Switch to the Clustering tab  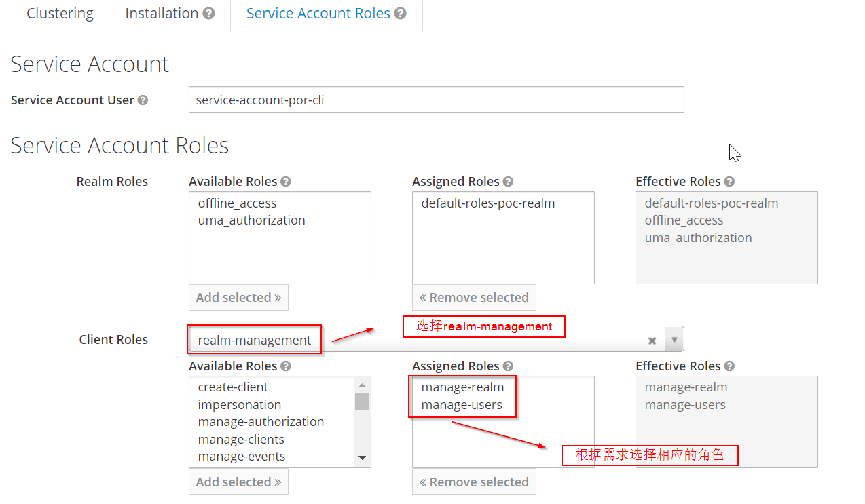point(60,13)
